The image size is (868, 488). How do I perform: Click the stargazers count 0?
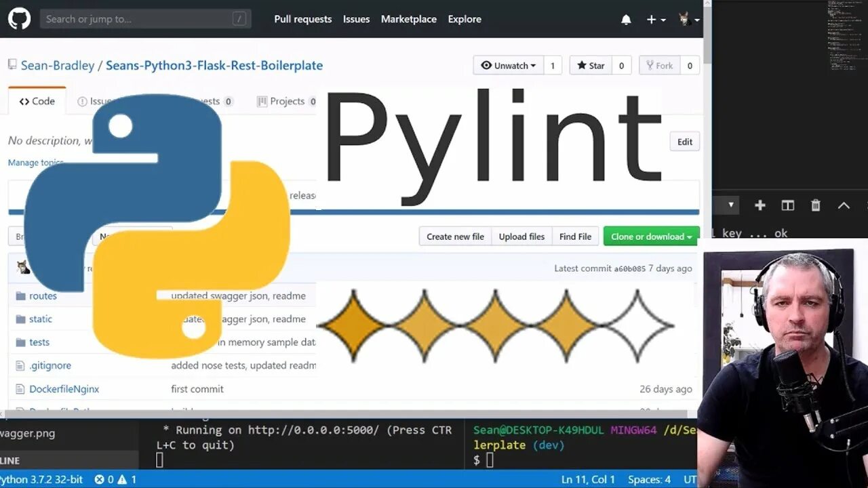click(621, 66)
